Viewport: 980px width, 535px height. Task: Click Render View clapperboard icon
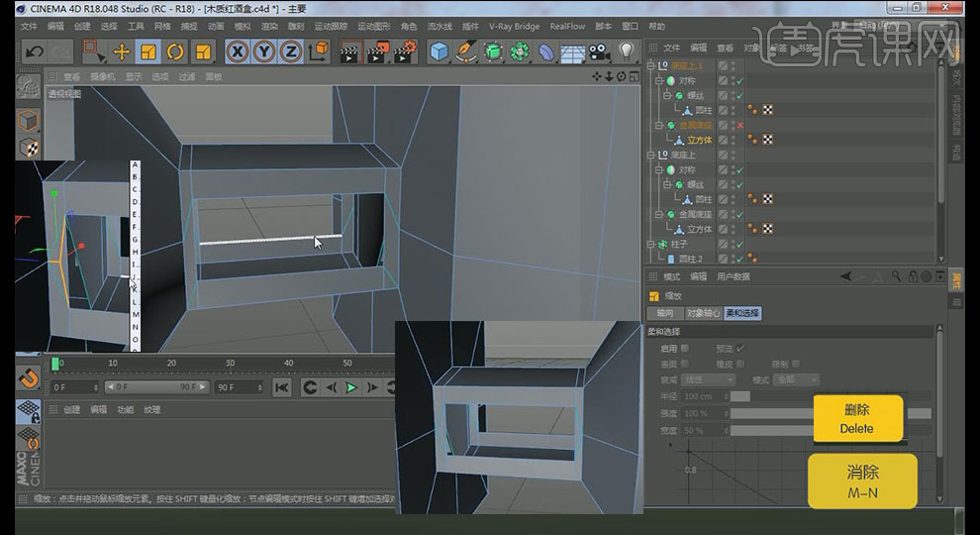coord(350,52)
